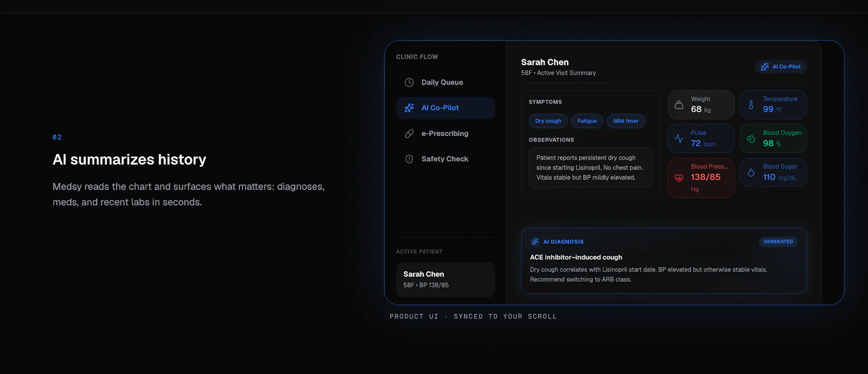The image size is (868, 374).
Task: Click the Pulse 72 bpm value
Action: 703,144
